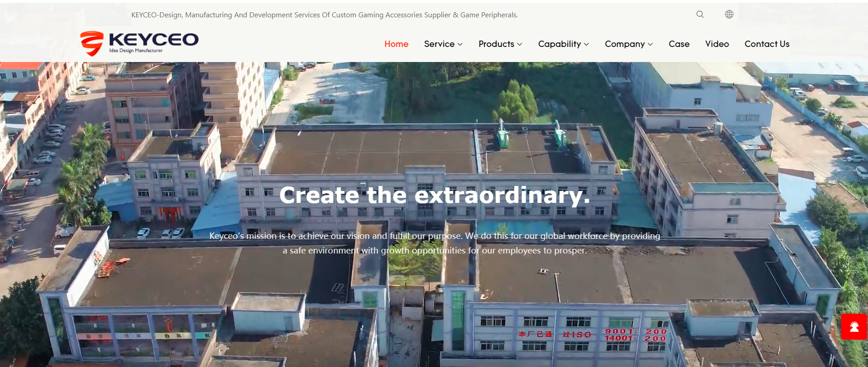
Task: Select the Products menu label
Action: (496, 44)
